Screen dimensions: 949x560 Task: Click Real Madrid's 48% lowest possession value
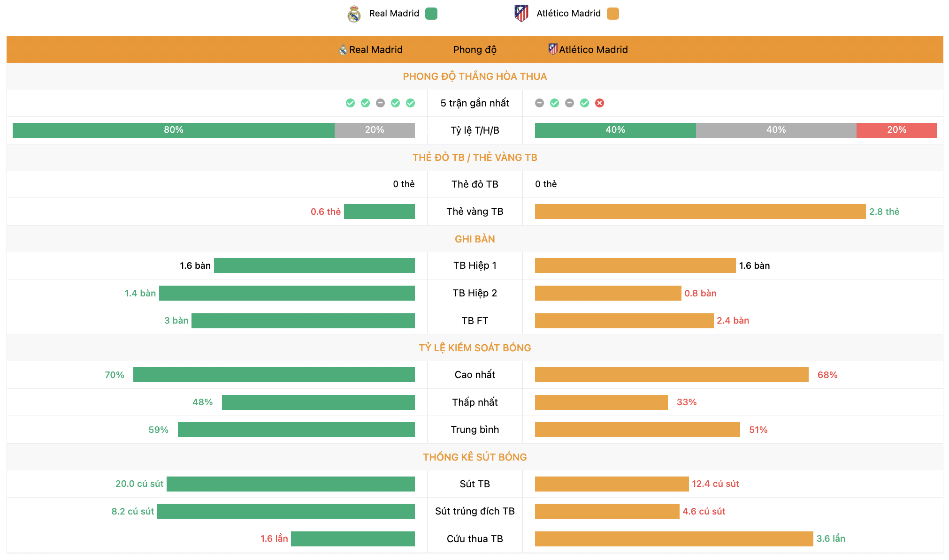(x=203, y=402)
